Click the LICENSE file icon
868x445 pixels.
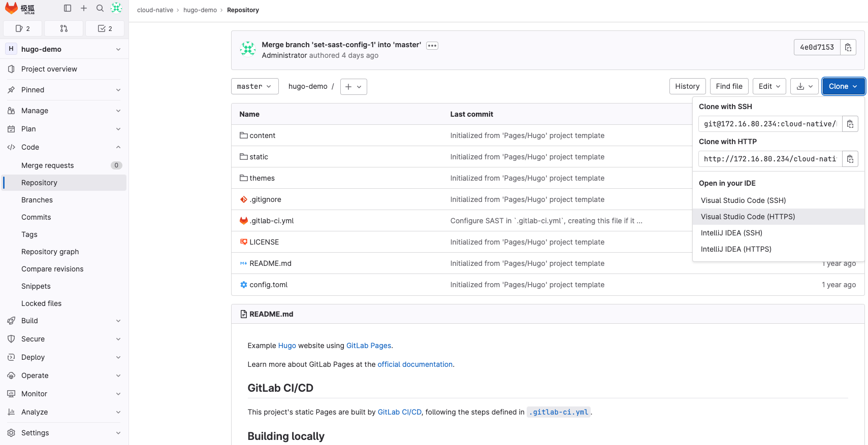pyautogui.click(x=244, y=242)
